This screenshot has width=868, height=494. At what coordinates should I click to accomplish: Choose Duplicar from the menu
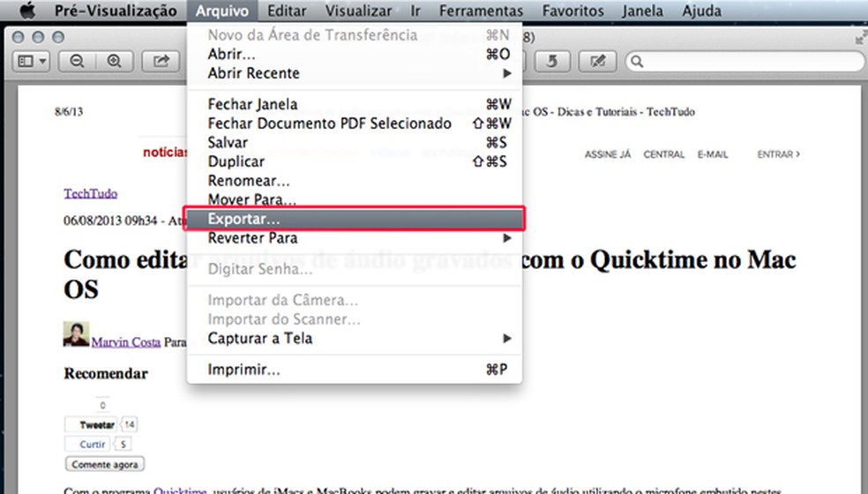(355, 161)
